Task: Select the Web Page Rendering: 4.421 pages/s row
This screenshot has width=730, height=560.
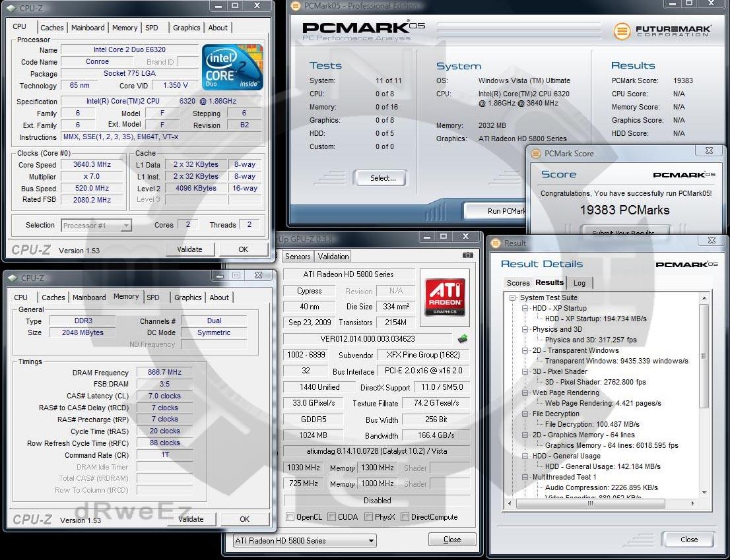Action: [x=603, y=403]
